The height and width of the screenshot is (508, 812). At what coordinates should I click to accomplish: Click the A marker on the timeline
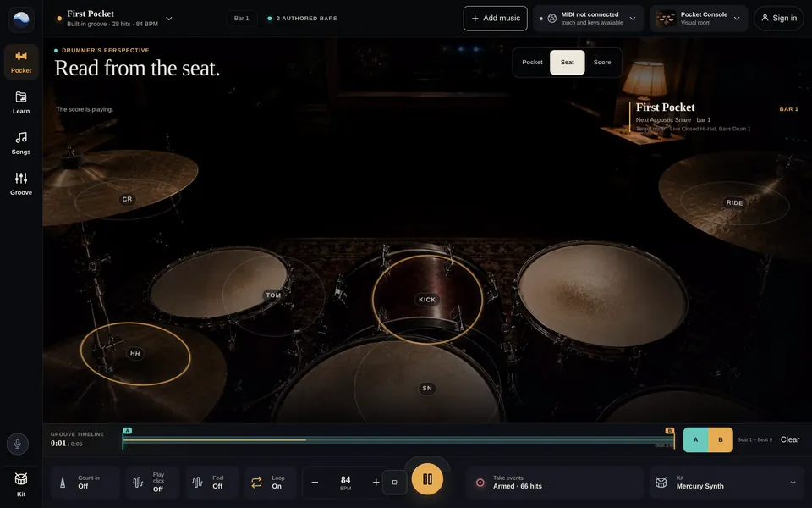[128, 431]
